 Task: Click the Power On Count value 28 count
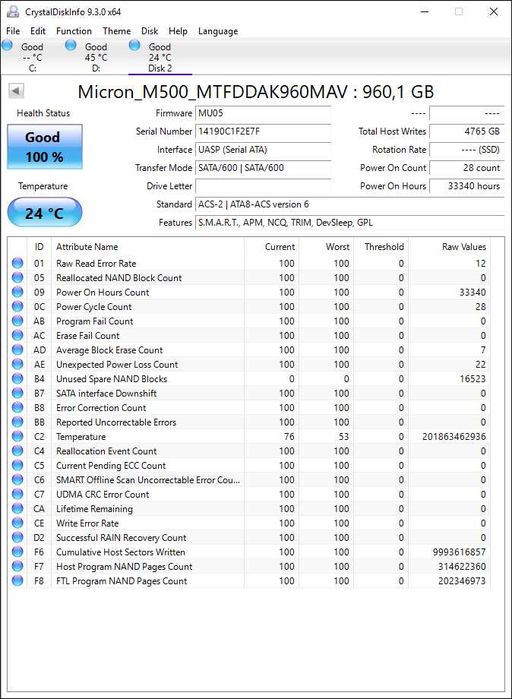tap(467, 168)
